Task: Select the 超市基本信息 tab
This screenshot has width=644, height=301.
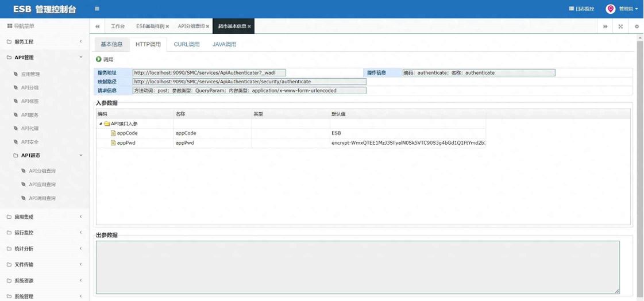Action: [232, 26]
